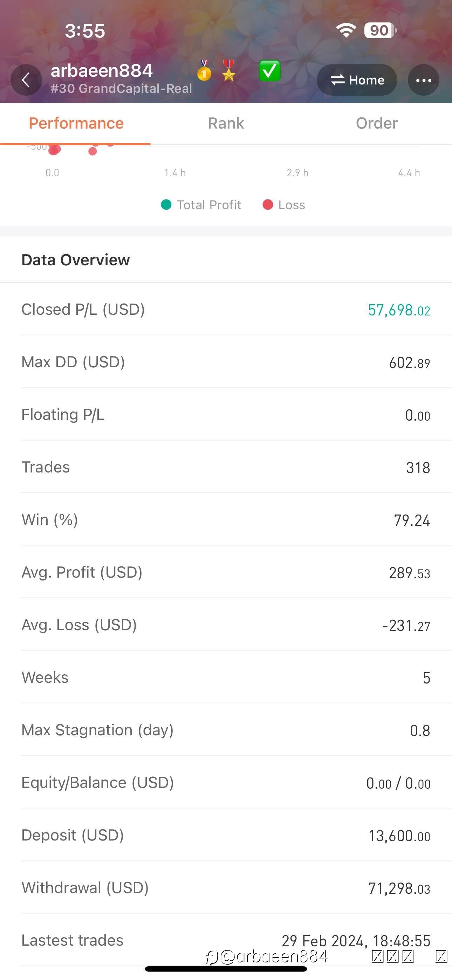Toggle the Loss legend series
Viewport: 452px width, 980px height.
point(284,205)
